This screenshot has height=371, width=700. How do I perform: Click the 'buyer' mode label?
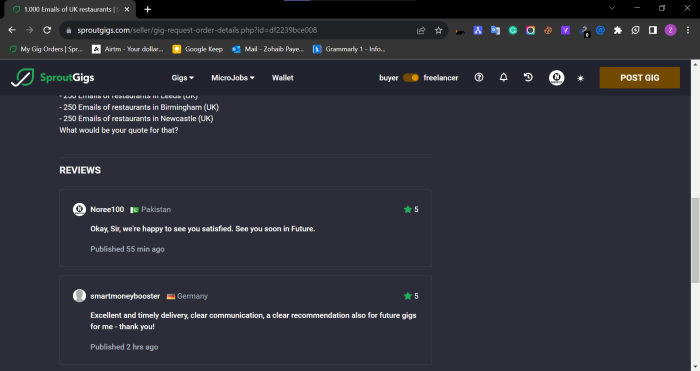coord(388,78)
